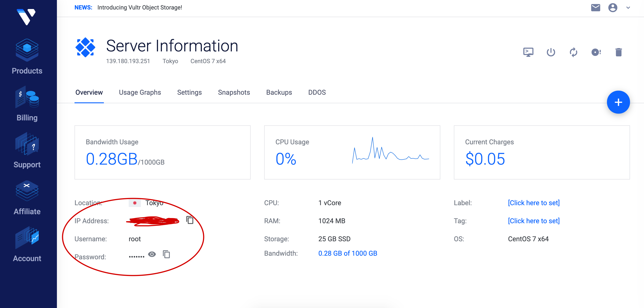644x308 pixels.
Task: Copy the IP address with the copy icon
Action: click(190, 220)
